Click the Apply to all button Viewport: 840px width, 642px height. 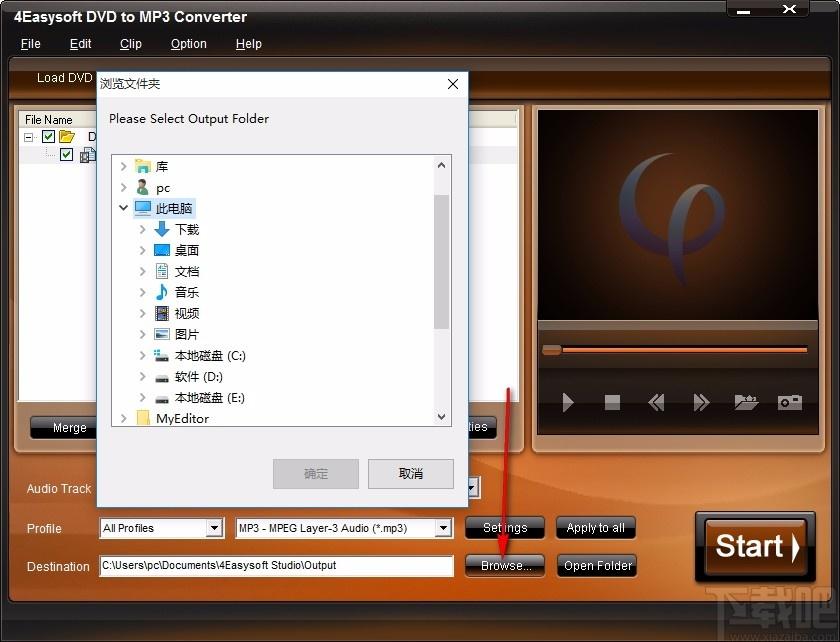point(596,528)
